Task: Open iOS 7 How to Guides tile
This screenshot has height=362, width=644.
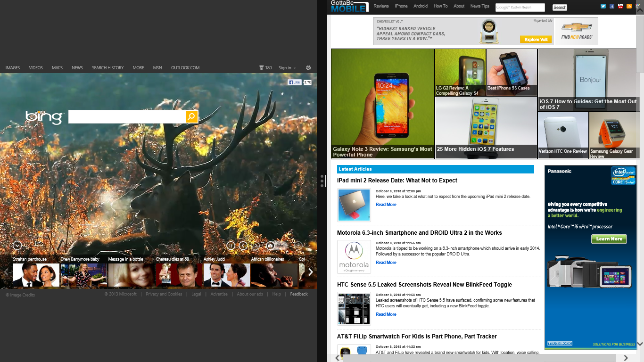Action: point(589,80)
